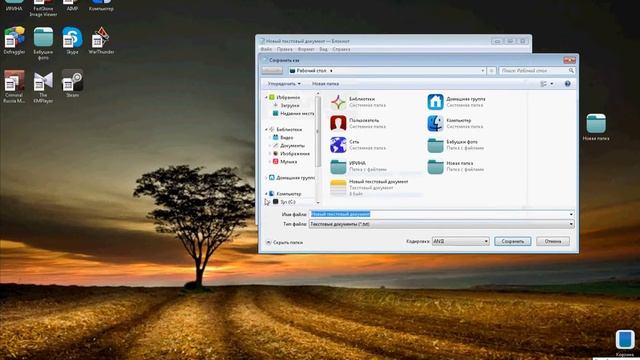This screenshot has width=640, height=360.
Task: Expand the Домашняя группа tree node
Action: pos(267,178)
